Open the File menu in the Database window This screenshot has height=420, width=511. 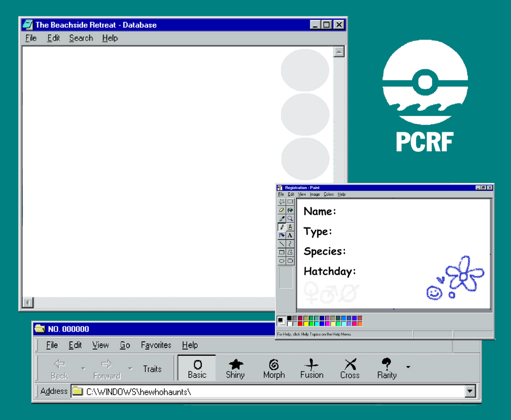click(x=31, y=38)
